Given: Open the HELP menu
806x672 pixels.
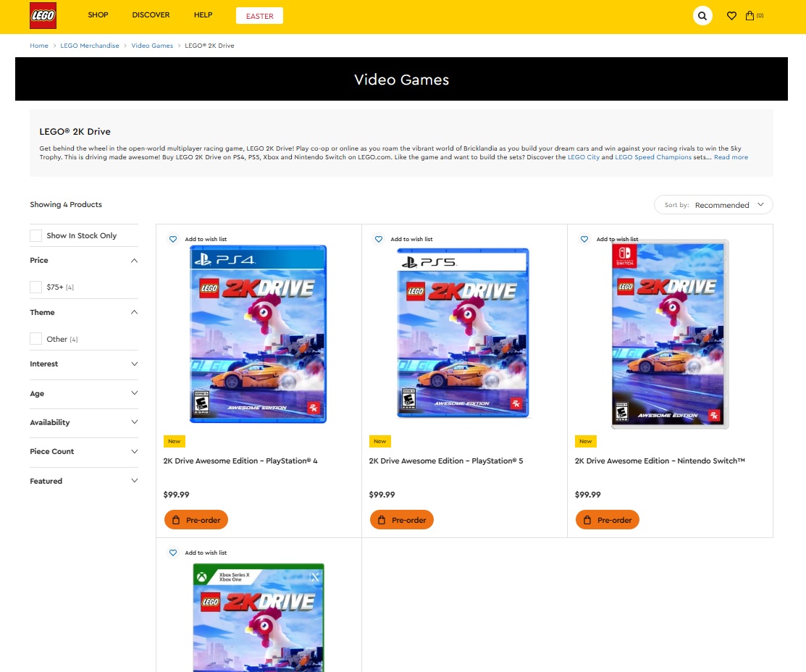Looking at the screenshot, I should click(x=203, y=15).
